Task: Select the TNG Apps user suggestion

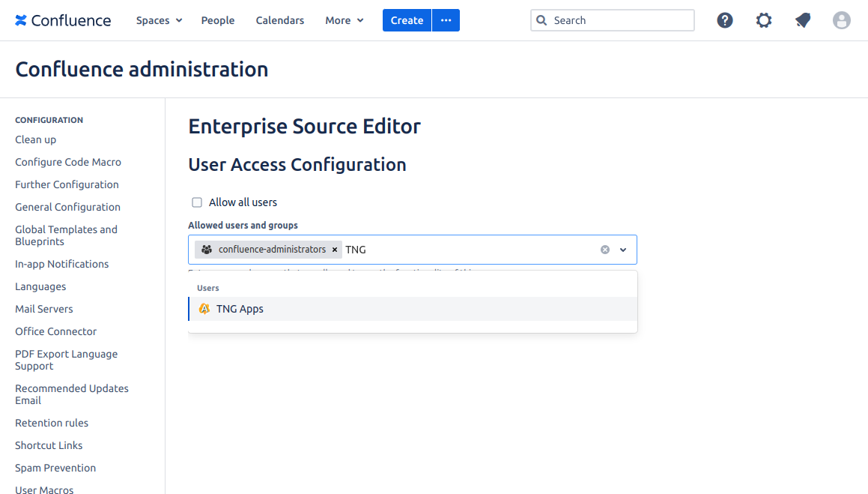Action: point(240,309)
